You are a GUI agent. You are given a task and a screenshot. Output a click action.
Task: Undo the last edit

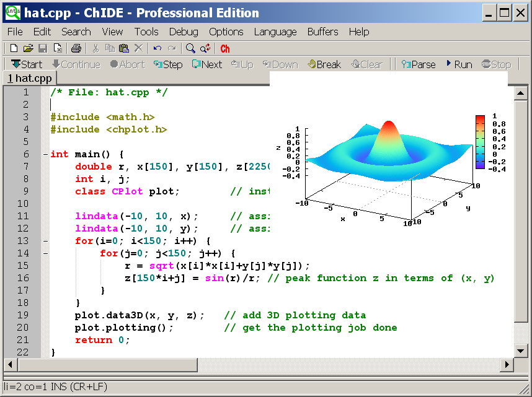pos(157,48)
